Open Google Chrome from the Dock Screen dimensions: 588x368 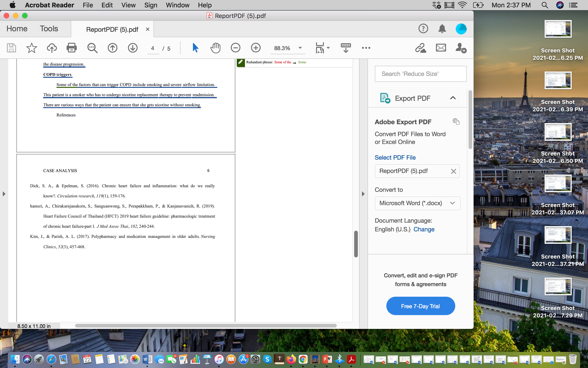pos(303,359)
